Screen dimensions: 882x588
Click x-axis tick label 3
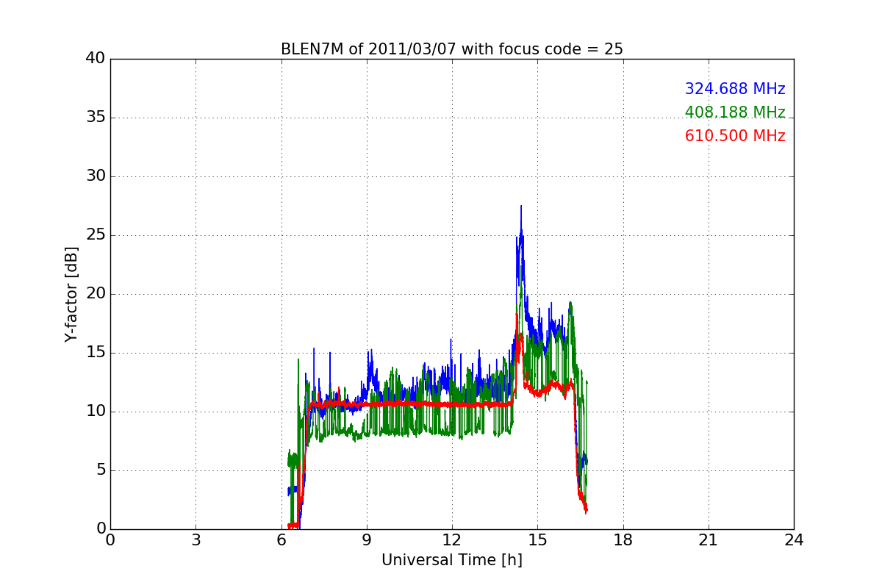pos(196,539)
